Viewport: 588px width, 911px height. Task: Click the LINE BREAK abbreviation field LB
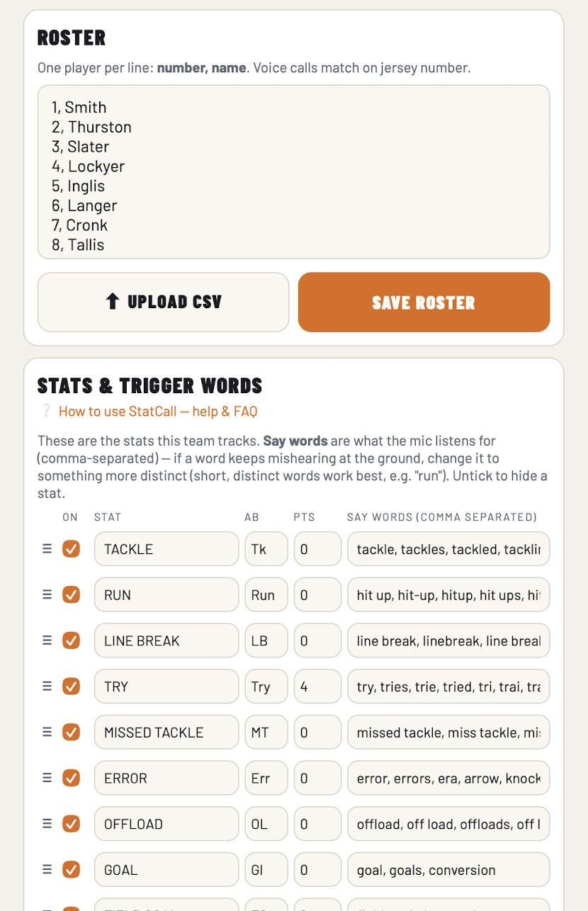click(266, 640)
